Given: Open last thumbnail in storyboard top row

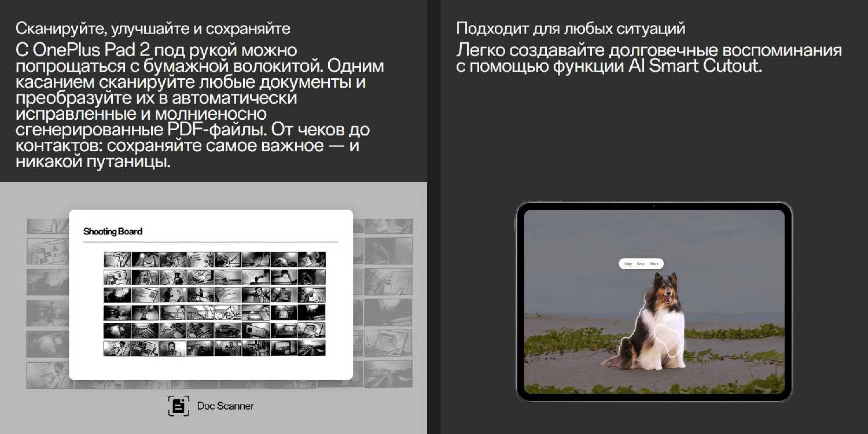Looking at the screenshot, I should tap(311, 259).
